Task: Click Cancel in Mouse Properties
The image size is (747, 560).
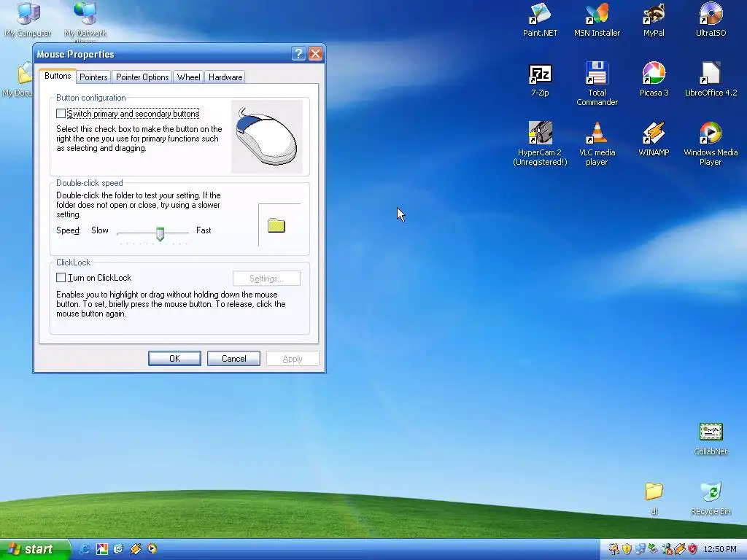Action: pos(233,359)
